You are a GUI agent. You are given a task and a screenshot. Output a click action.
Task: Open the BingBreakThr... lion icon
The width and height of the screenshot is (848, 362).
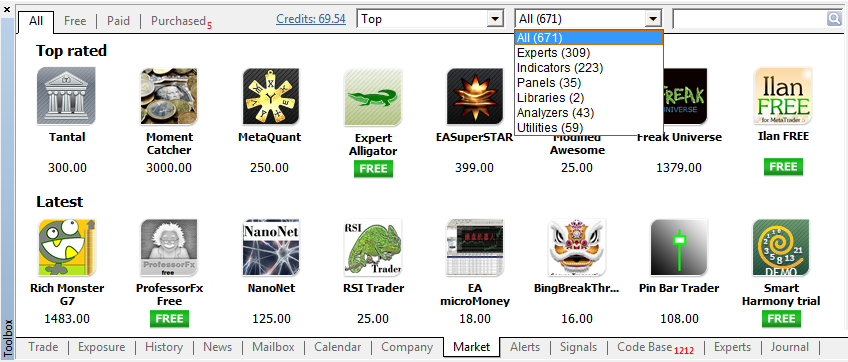pyautogui.click(x=577, y=248)
